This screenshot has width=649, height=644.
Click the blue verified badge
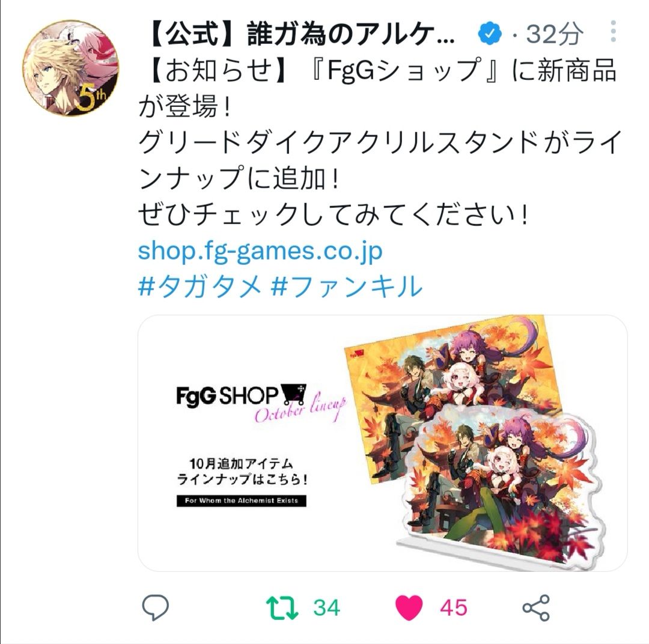tap(490, 34)
